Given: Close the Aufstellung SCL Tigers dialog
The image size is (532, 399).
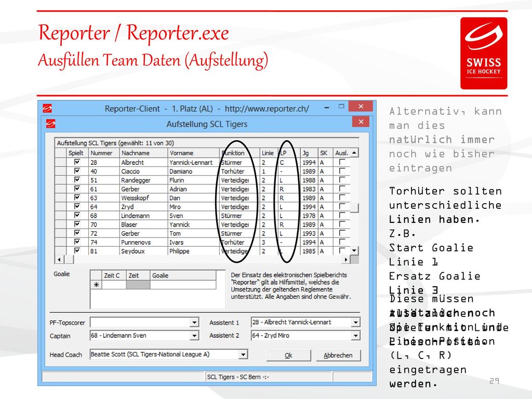Looking at the screenshot, I should tap(361, 122).
